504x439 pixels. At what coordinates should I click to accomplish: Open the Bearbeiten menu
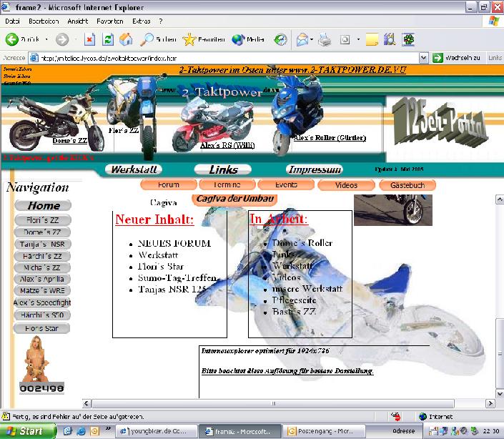[x=44, y=21]
